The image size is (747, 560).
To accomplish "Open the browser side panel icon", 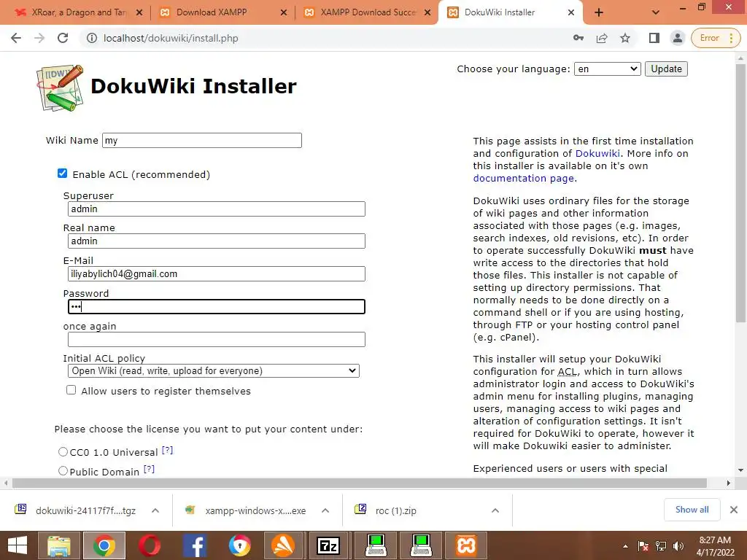I will pos(654,38).
